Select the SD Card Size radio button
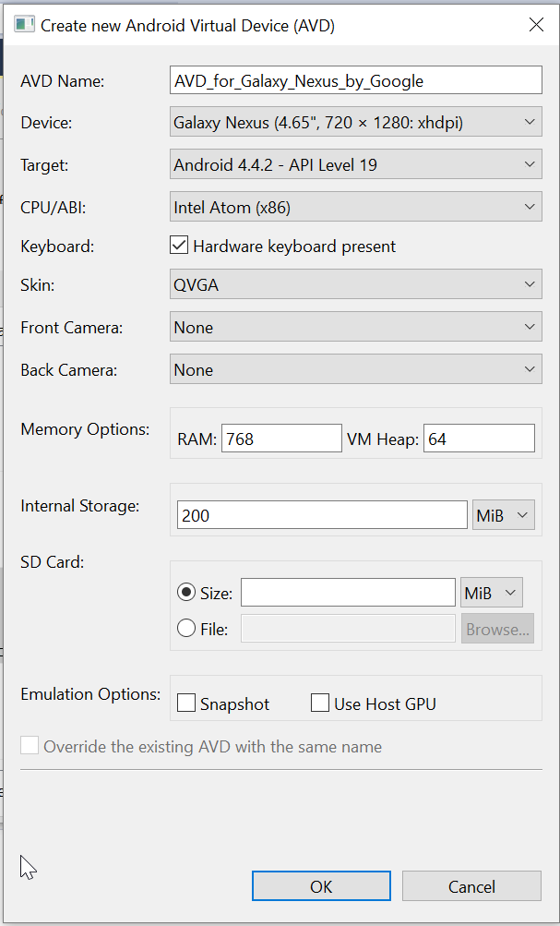560x926 pixels. [185, 593]
